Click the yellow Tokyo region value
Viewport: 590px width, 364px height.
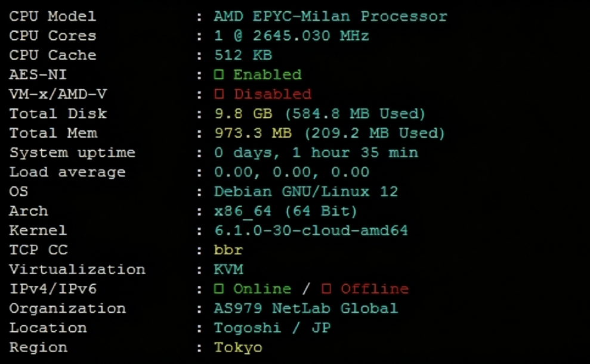click(x=238, y=347)
